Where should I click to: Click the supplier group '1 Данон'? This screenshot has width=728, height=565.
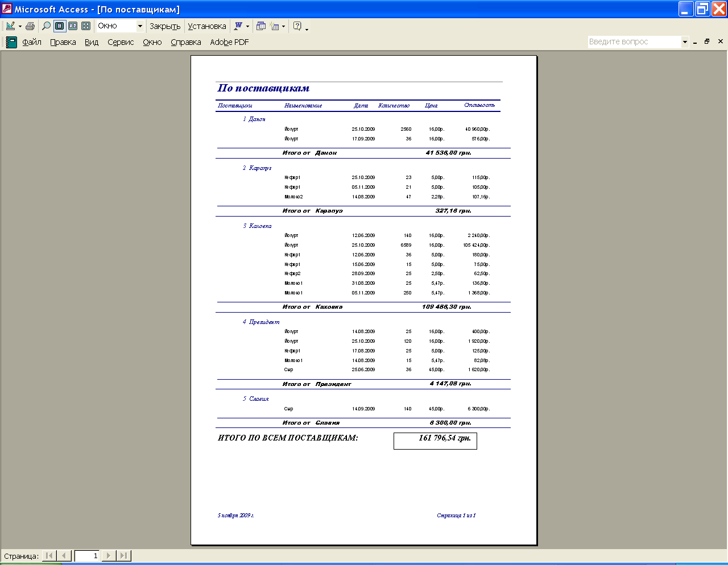point(254,119)
